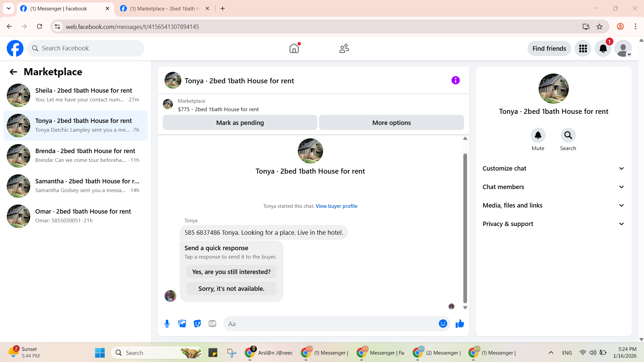Install app icon in address bar

tap(586, 27)
